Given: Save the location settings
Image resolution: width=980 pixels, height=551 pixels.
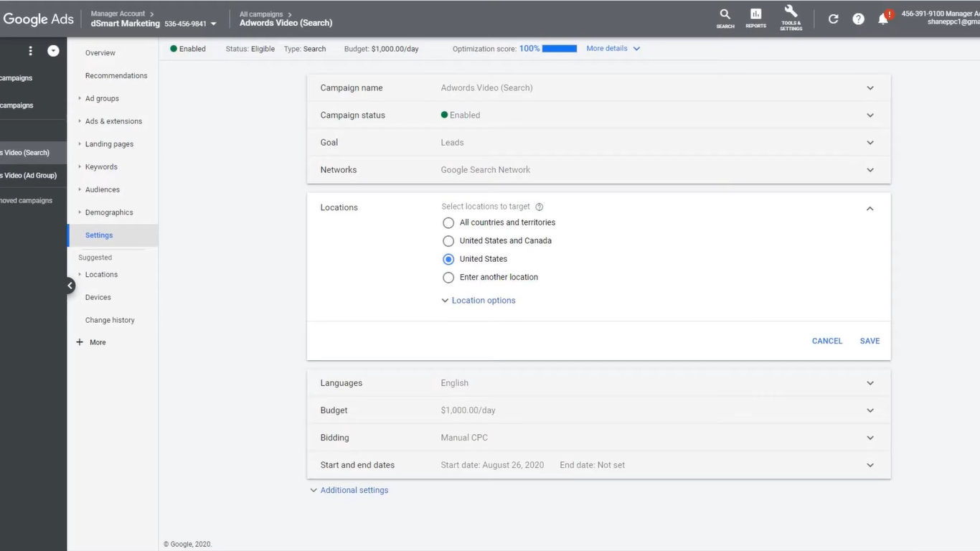Looking at the screenshot, I should pos(870,342).
